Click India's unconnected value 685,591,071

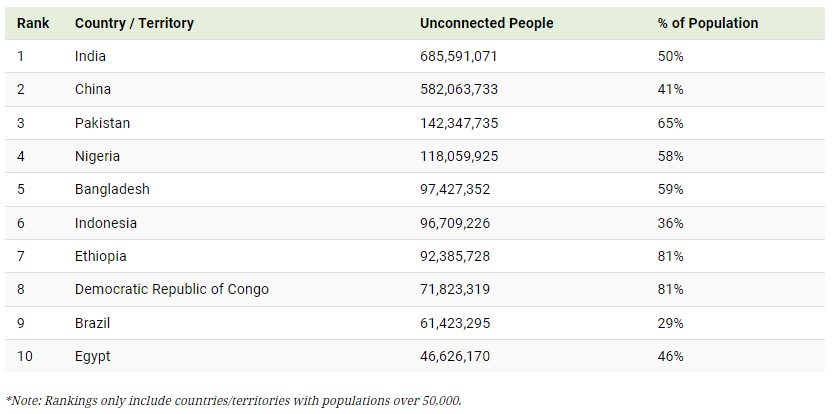click(x=458, y=56)
